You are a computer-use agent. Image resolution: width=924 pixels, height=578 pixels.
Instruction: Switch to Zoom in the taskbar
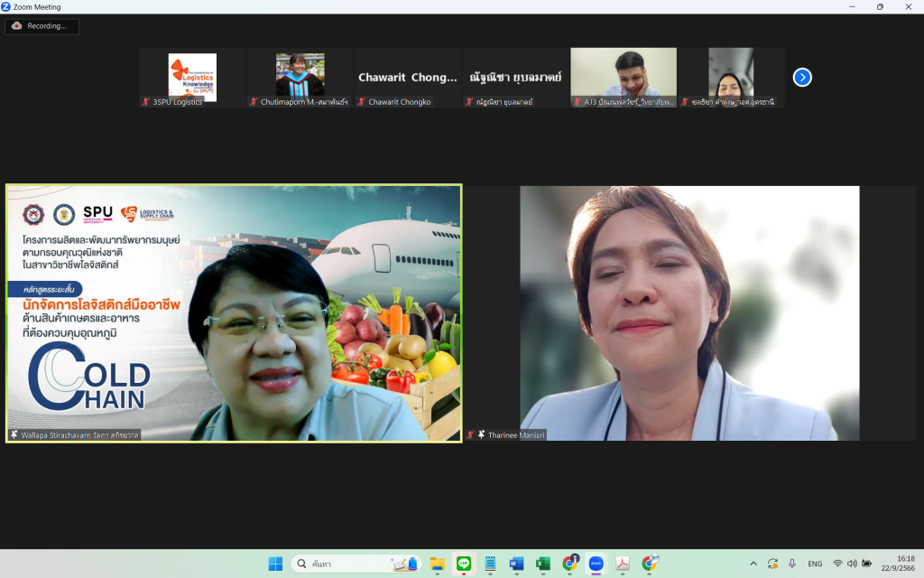(x=596, y=564)
